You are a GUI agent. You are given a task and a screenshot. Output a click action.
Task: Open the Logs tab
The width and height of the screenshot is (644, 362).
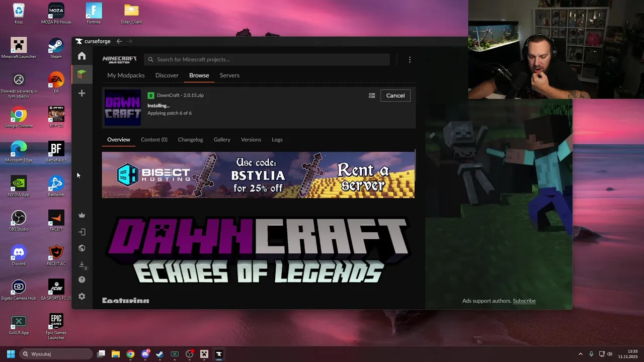[277, 140]
